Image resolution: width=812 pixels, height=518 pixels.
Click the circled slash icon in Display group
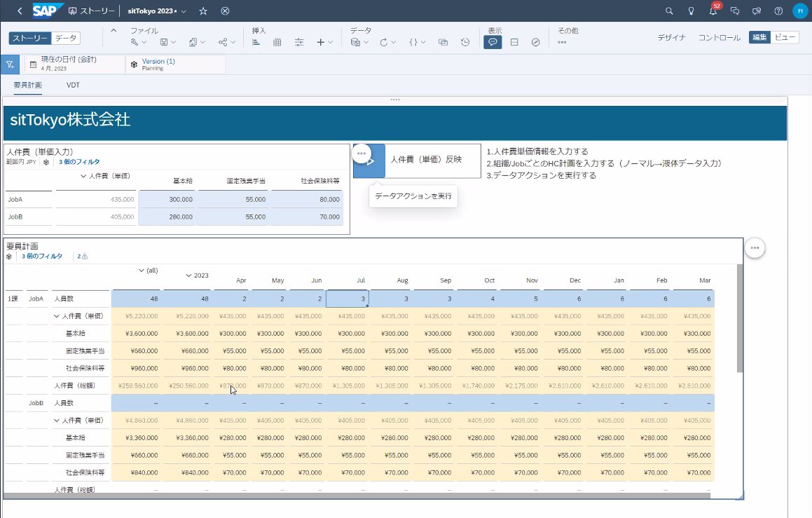tap(535, 43)
